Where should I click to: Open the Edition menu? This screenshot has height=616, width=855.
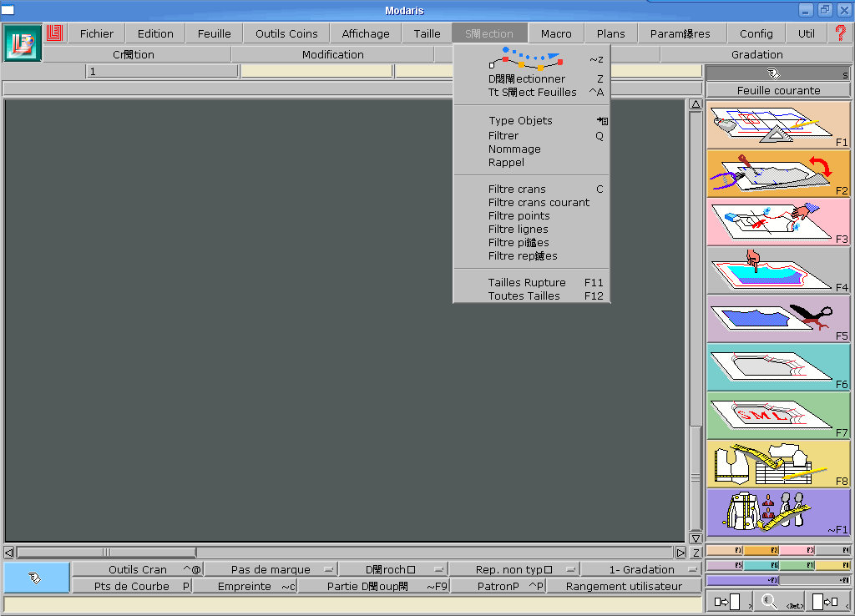tap(155, 33)
